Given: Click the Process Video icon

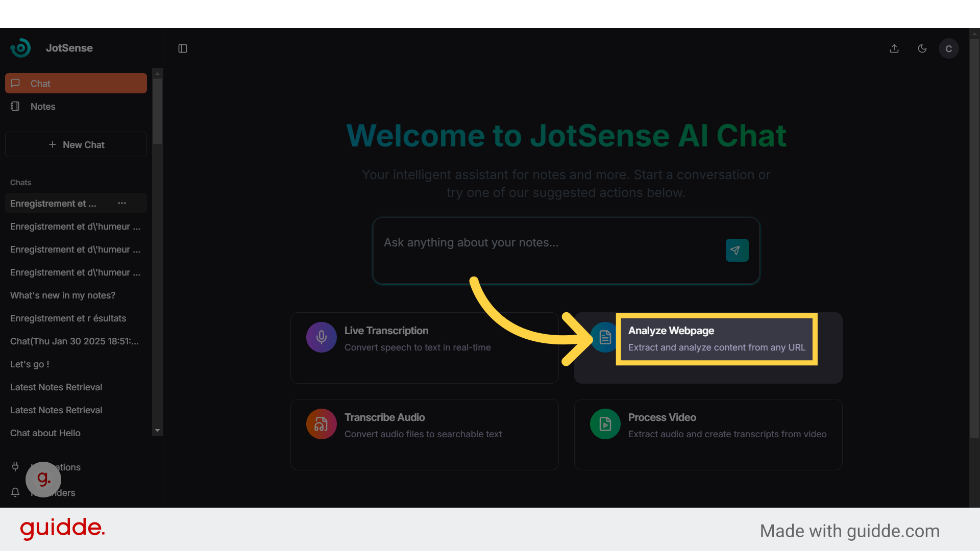Looking at the screenshot, I should (x=604, y=424).
